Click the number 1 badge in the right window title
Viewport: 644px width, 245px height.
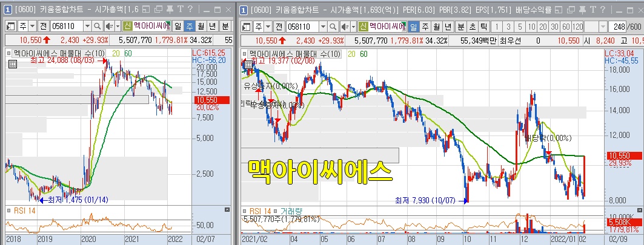coord(244,9)
